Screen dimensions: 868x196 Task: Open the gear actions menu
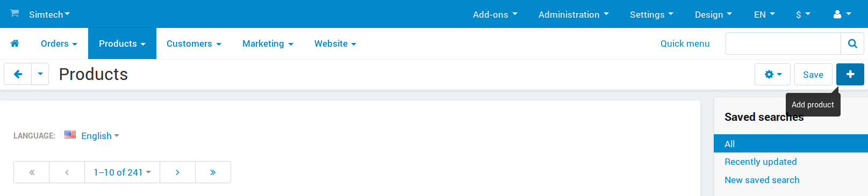coord(772,75)
